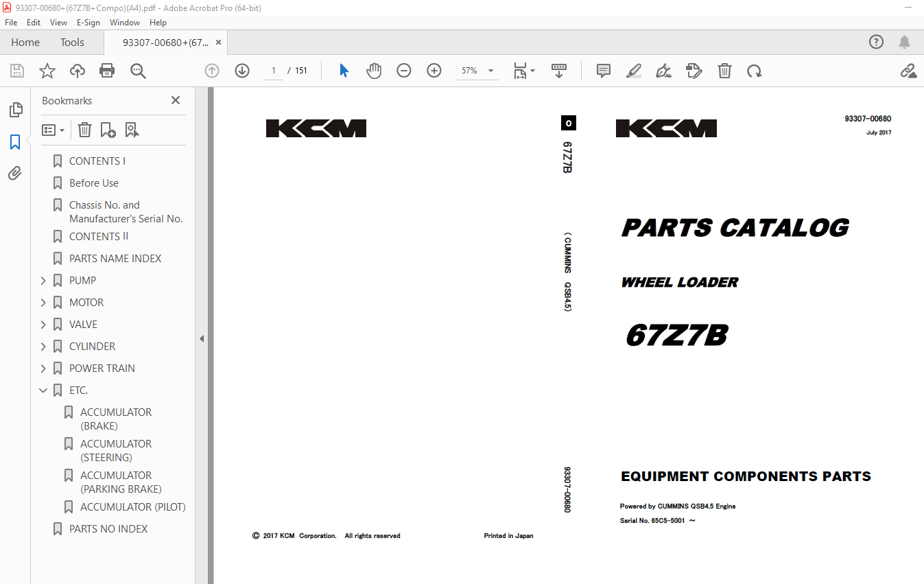The height and width of the screenshot is (584, 924).
Task: Select the arrow Selection tool
Action: [x=344, y=71]
